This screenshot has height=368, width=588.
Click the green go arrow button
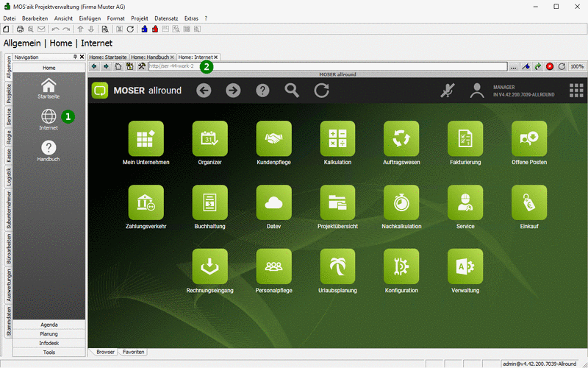point(538,66)
